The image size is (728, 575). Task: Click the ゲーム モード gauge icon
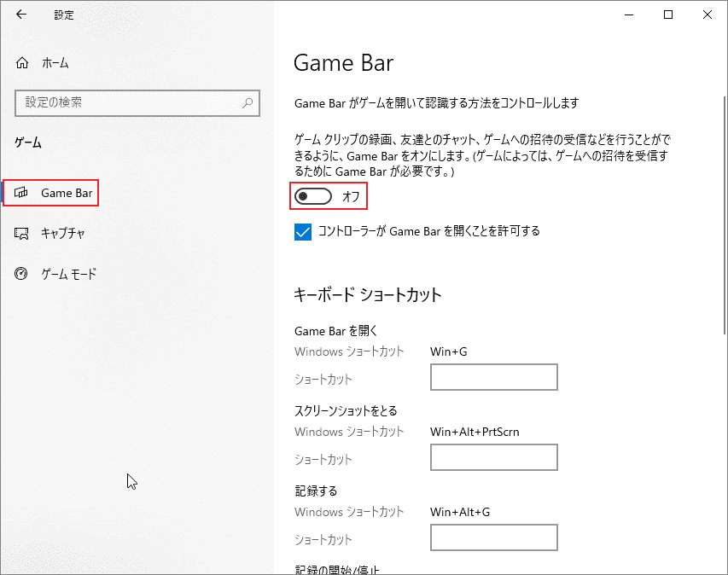coord(21,274)
